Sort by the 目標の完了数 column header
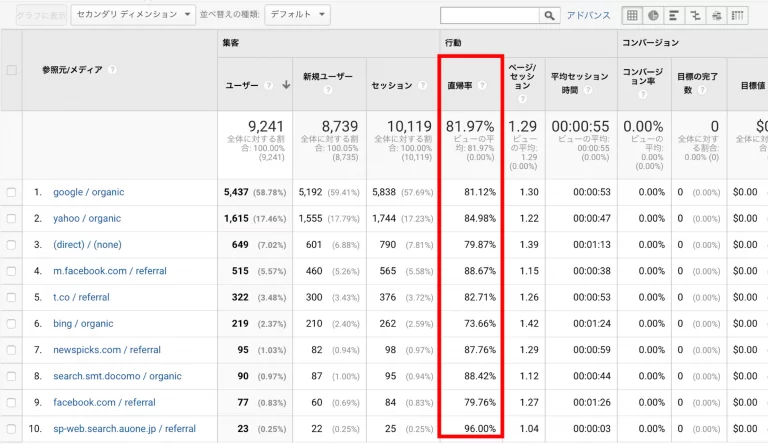This screenshot has height=444, width=768. pyautogui.click(x=697, y=83)
